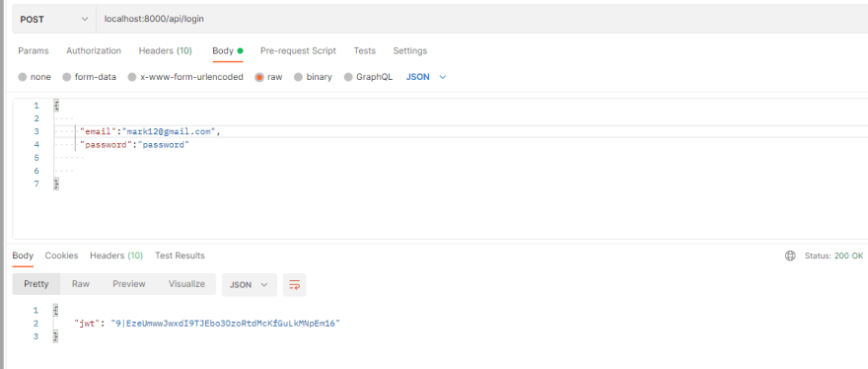This screenshot has width=868, height=369.
Task: Click the "password" line in request body
Action: pyautogui.click(x=134, y=145)
